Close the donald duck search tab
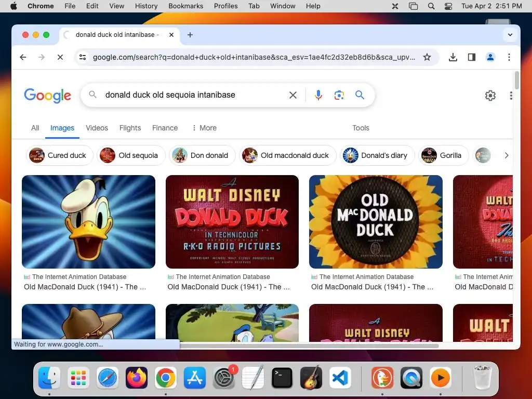This screenshot has height=399, width=532. click(171, 35)
